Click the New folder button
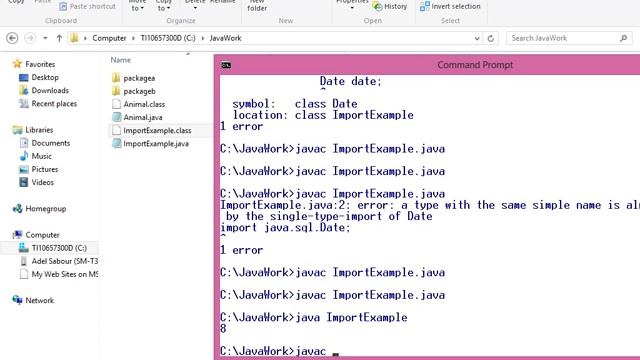 pos(257,6)
